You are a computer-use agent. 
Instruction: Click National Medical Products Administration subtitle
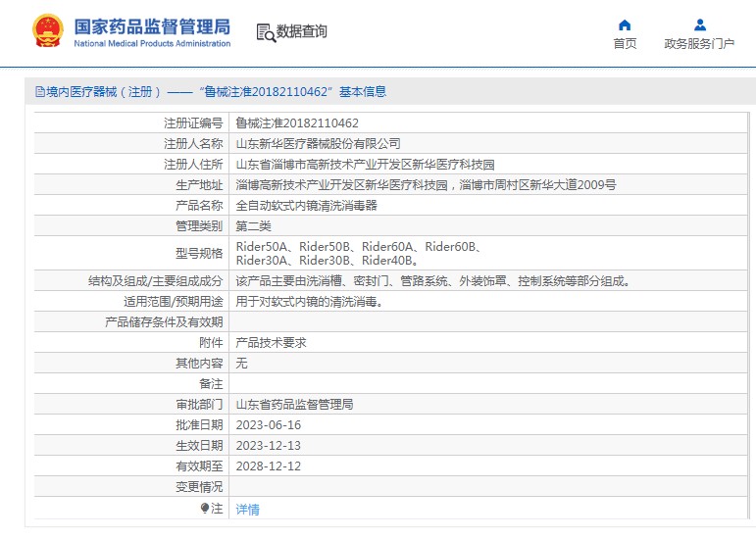152,43
